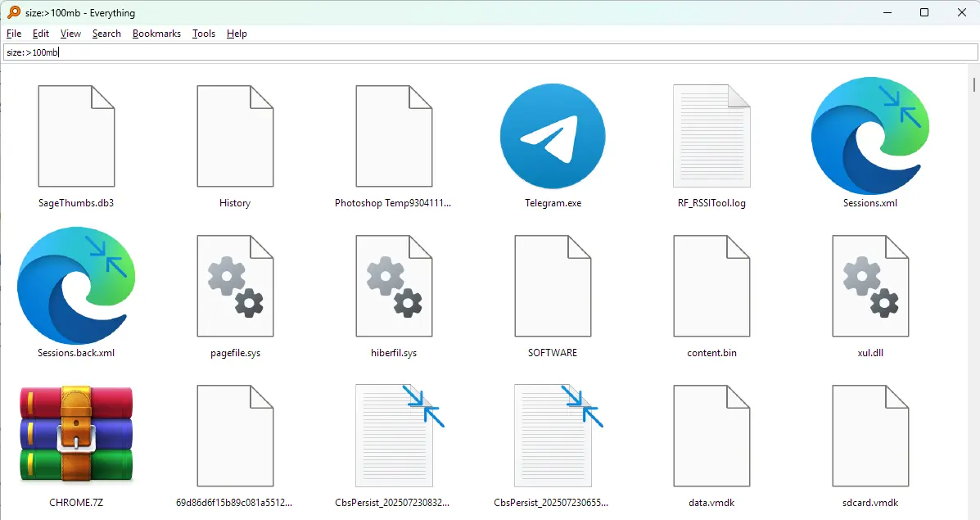Minimize the Everything window

coord(887,12)
